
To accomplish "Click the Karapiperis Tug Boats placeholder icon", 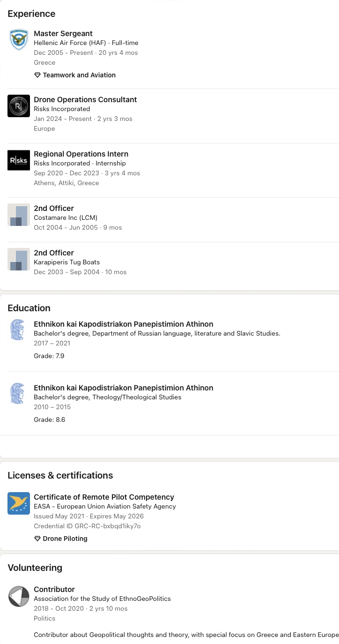I will pos(19,259).
